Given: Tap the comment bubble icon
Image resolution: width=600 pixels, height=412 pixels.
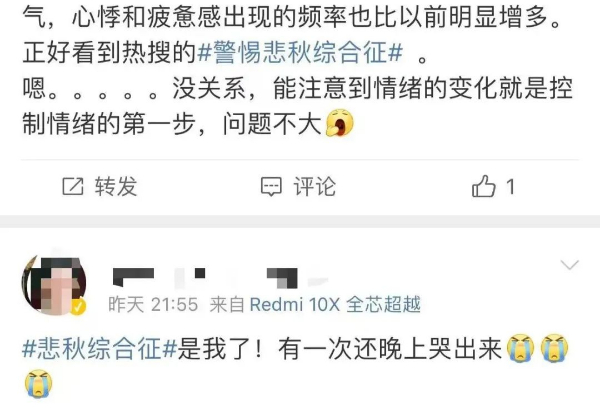Looking at the screenshot, I should [271, 187].
